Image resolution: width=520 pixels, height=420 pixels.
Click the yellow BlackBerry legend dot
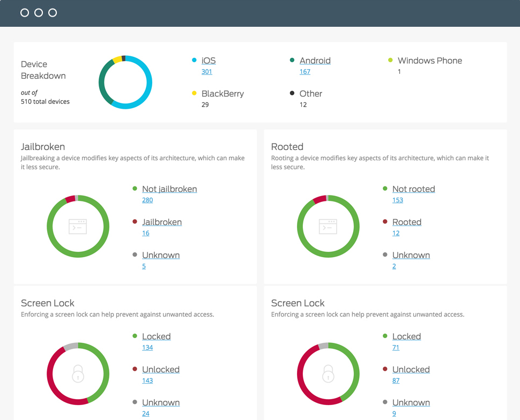point(194,93)
